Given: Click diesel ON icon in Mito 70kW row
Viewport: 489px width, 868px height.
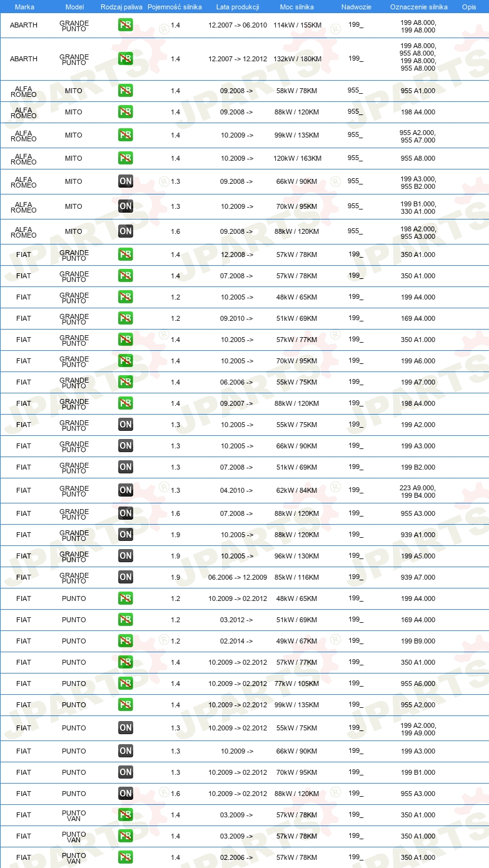Looking at the screenshot, I should click(126, 206).
